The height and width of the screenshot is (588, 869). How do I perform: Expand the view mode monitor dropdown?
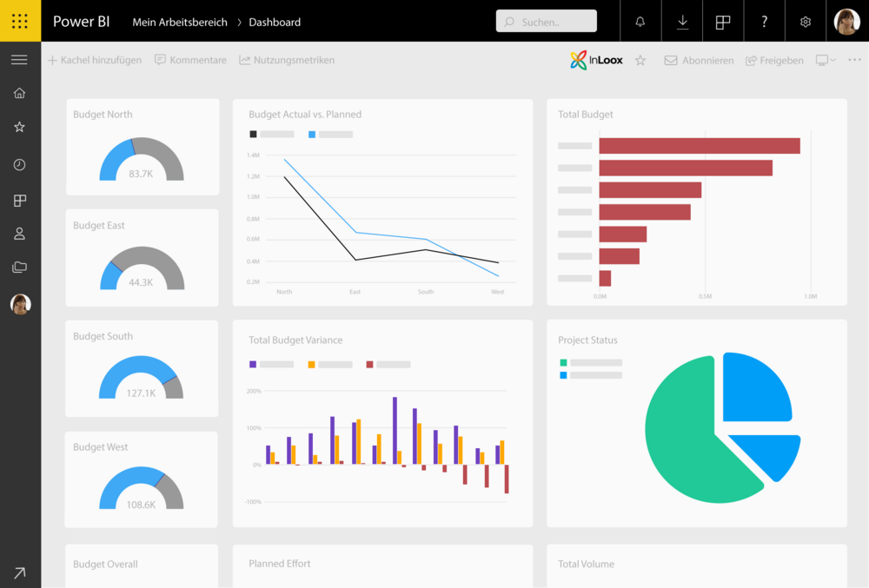pos(825,60)
